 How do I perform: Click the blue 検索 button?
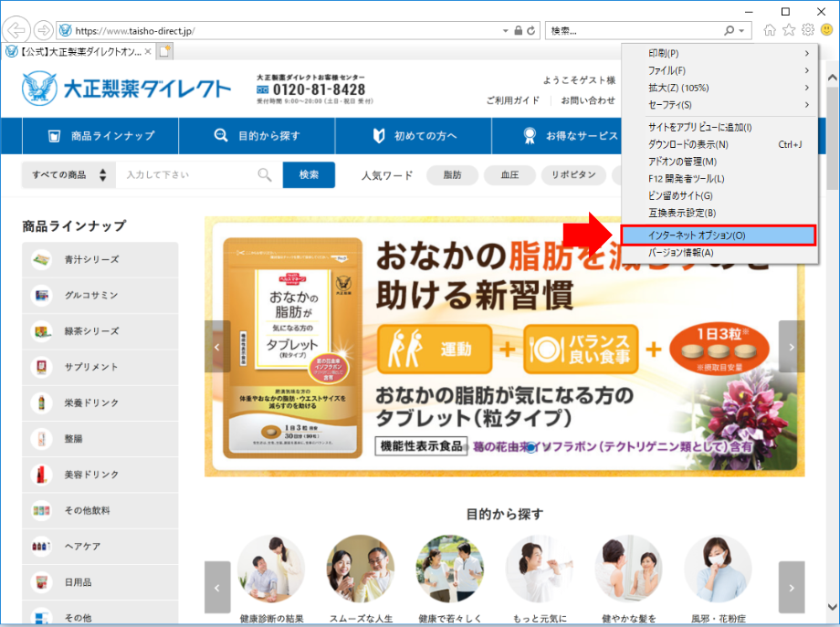310,175
